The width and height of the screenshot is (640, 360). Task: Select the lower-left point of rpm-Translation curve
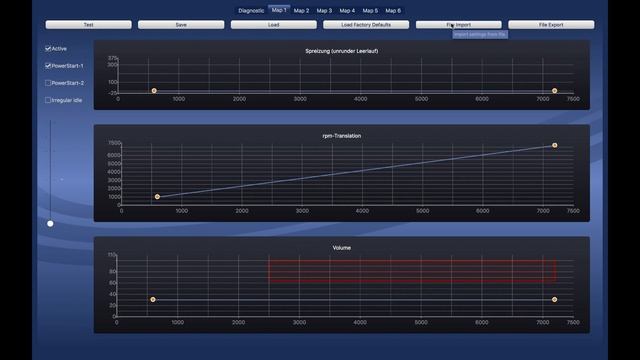click(157, 197)
